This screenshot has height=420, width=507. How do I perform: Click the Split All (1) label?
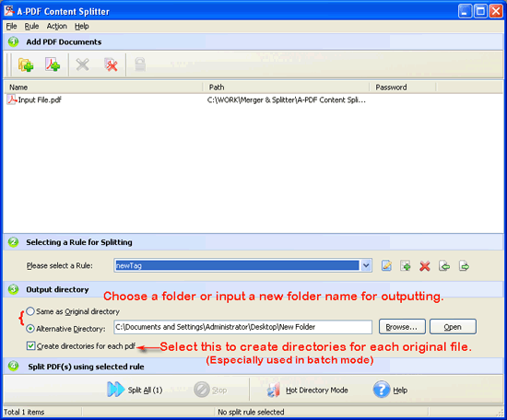click(x=145, y=391)
